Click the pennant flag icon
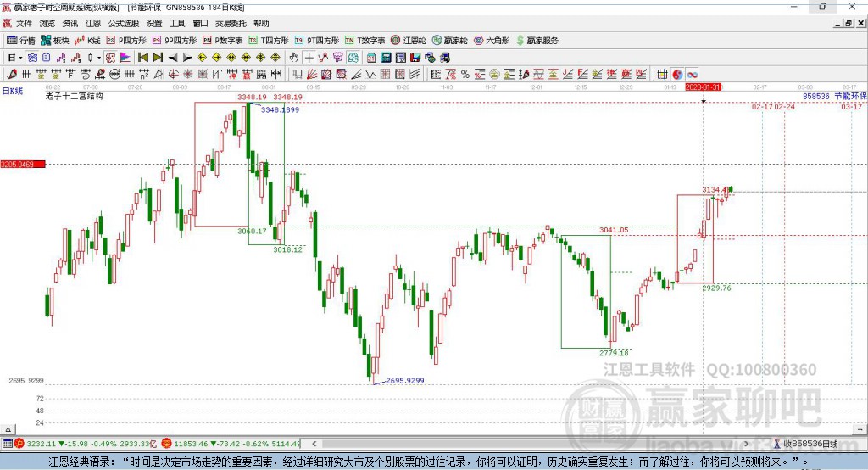Screen dimensions: 868x470 coord(125,57)
